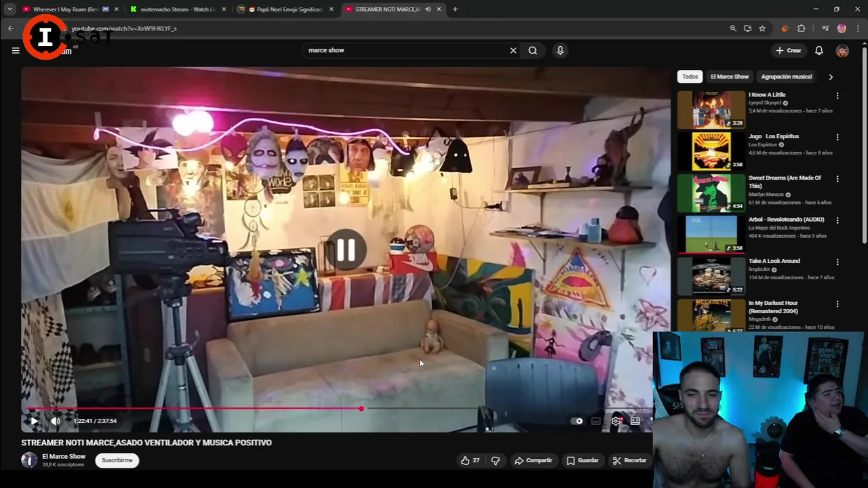868x488 pixels.
Task: Click the Compartir share button
Action: [534, 460]
